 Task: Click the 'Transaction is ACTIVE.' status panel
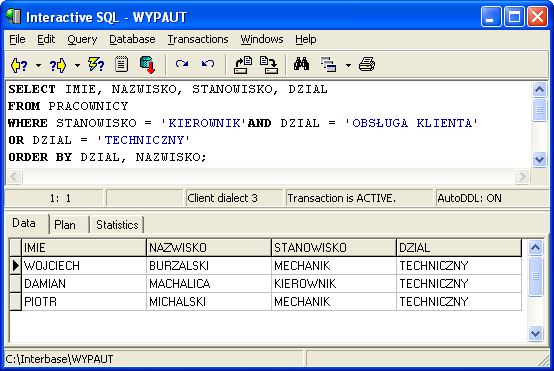359,198
